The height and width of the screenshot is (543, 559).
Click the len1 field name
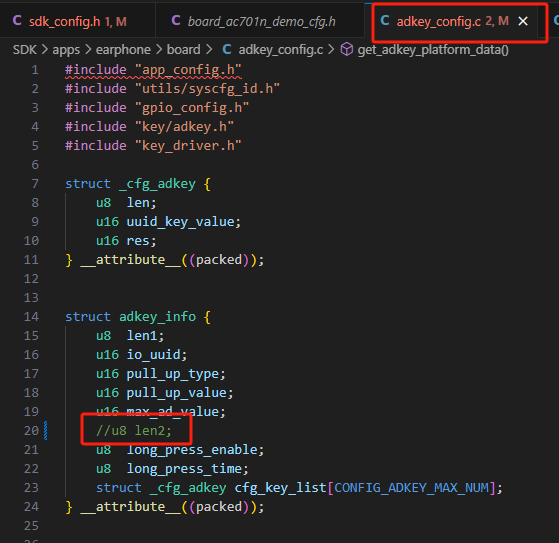142,335
